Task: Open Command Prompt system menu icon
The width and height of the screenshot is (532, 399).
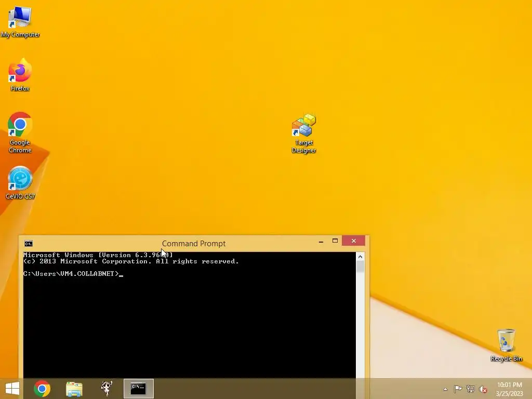Action: (x=29, y=243)
